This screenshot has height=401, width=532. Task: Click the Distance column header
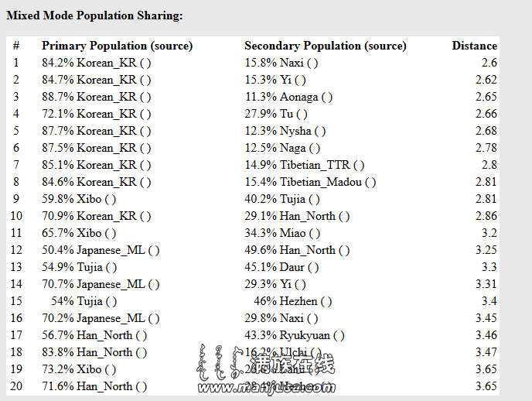[x=474, y=46]
